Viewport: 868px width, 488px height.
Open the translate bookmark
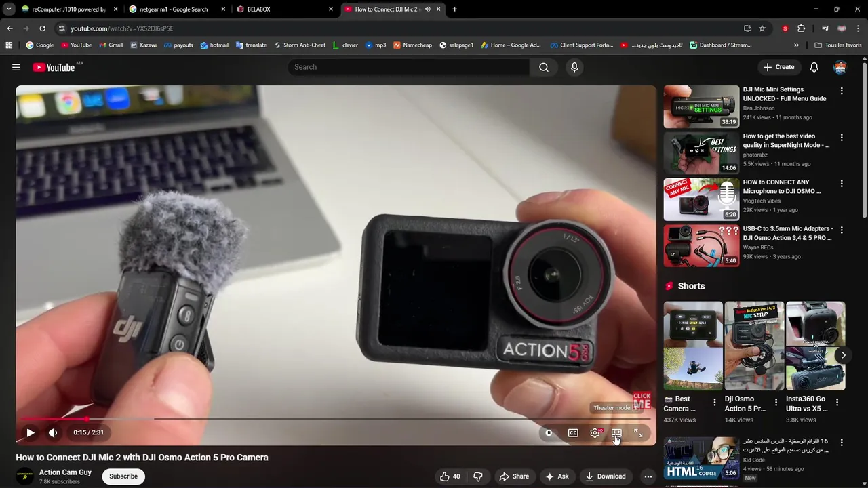tap(251, 45)
